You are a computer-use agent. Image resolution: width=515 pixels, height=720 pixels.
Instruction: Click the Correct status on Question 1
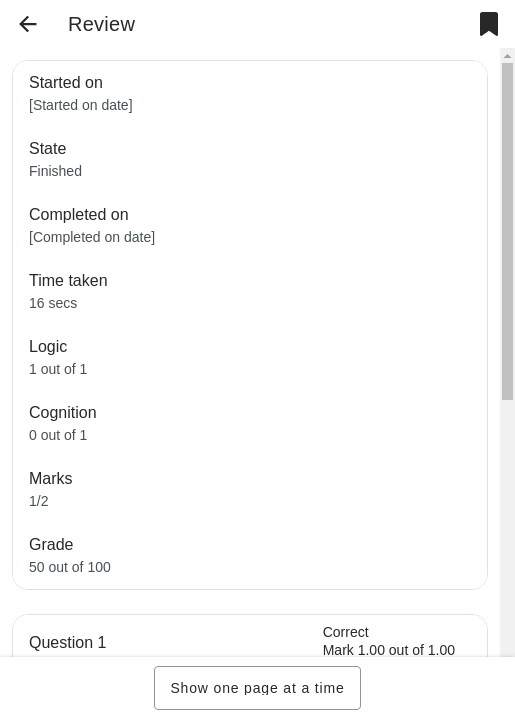[x=346, y=632]
